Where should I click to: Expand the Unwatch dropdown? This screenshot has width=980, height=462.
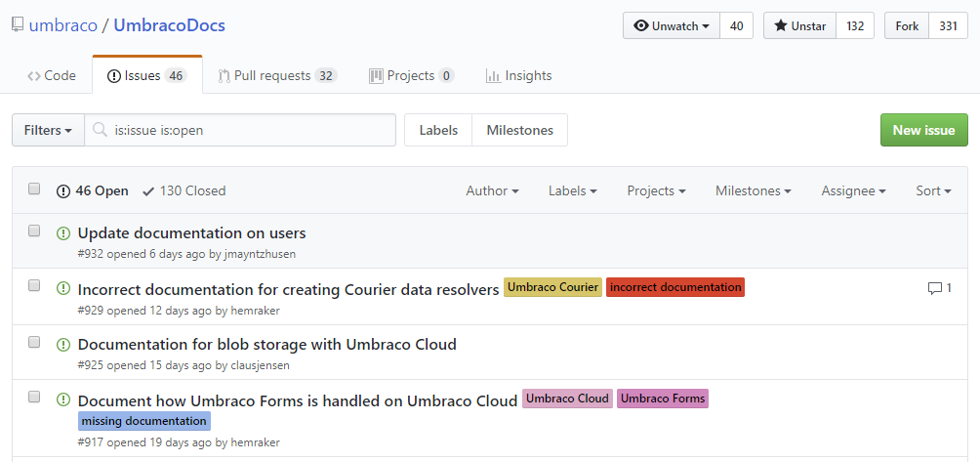[672, 25]
